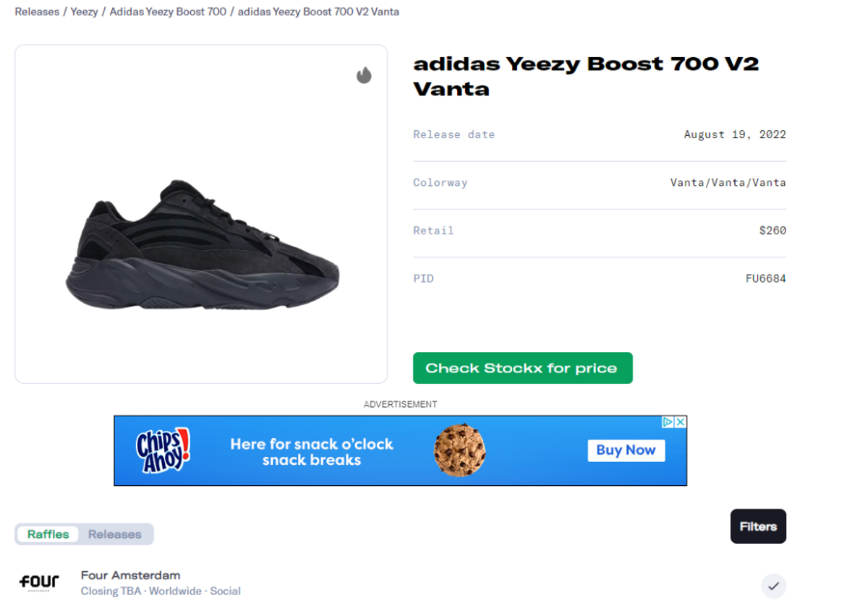Click Buy Now in the Chips Ahoy ad
Screen dimensions: 868x616
625,450
